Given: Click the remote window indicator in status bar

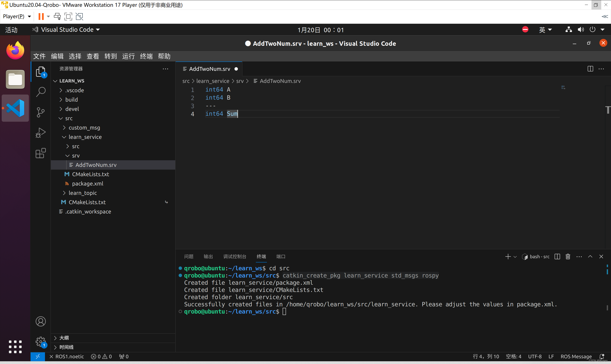Looking at the screenshot, I should (38, 356).
